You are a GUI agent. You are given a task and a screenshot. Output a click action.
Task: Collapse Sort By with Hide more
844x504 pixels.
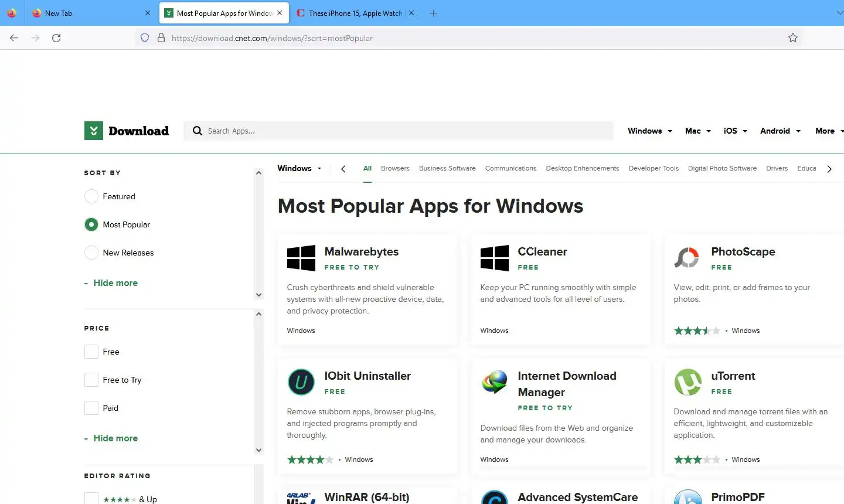pyautogui.click(x=111, y=282)
